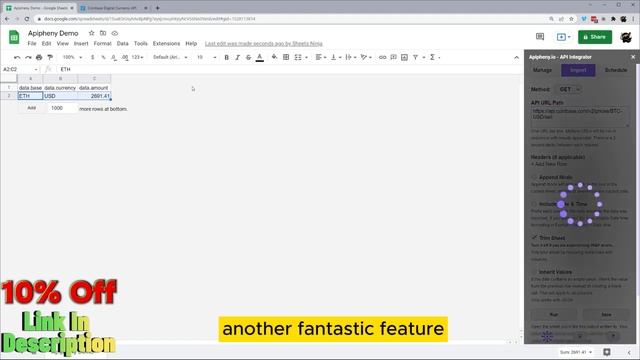Format as percent icon
This screenshot has width=640, height=360.
103,58
